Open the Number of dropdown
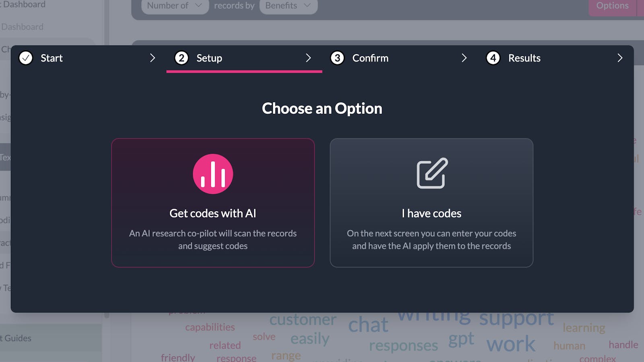This screenshot has height=362, width=644. click(174, 6)
